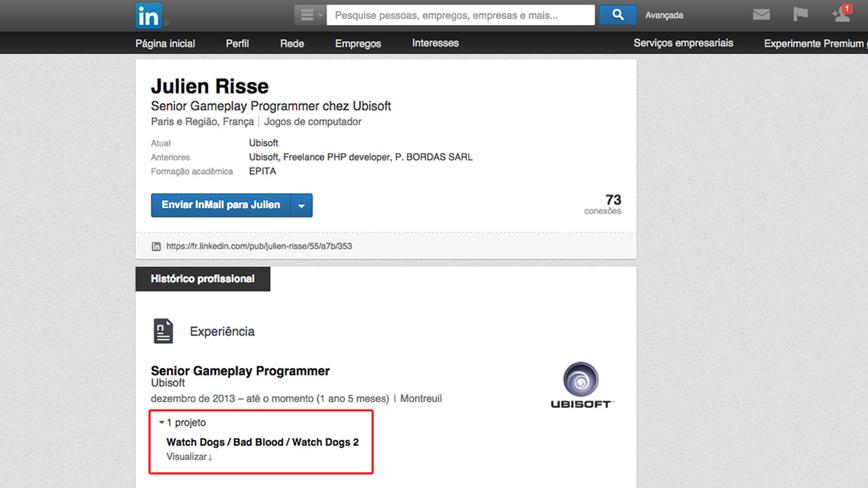Open the LinkedIn logo home icon
The width and height of the screenshot is (868, 488).
click(x=149, y=16)
